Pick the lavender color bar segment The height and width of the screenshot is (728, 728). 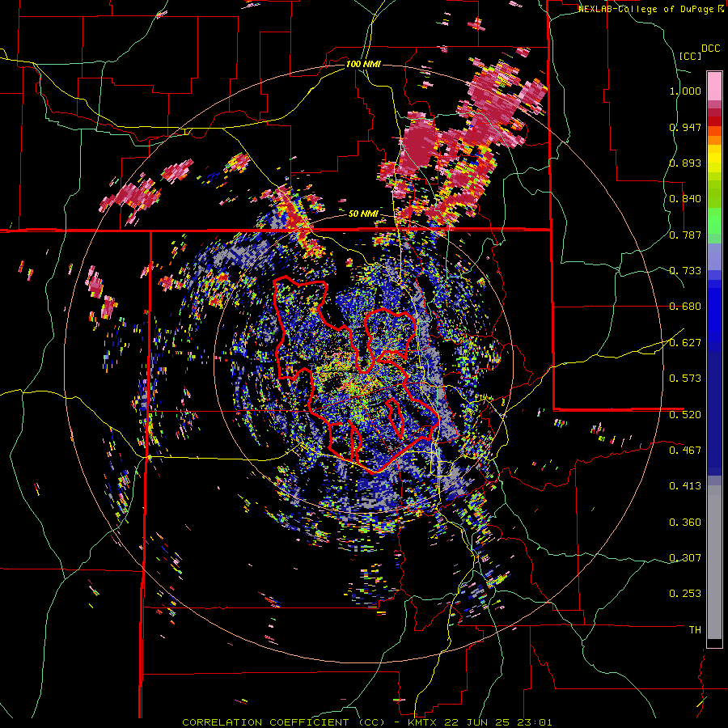tap(714, 256)
